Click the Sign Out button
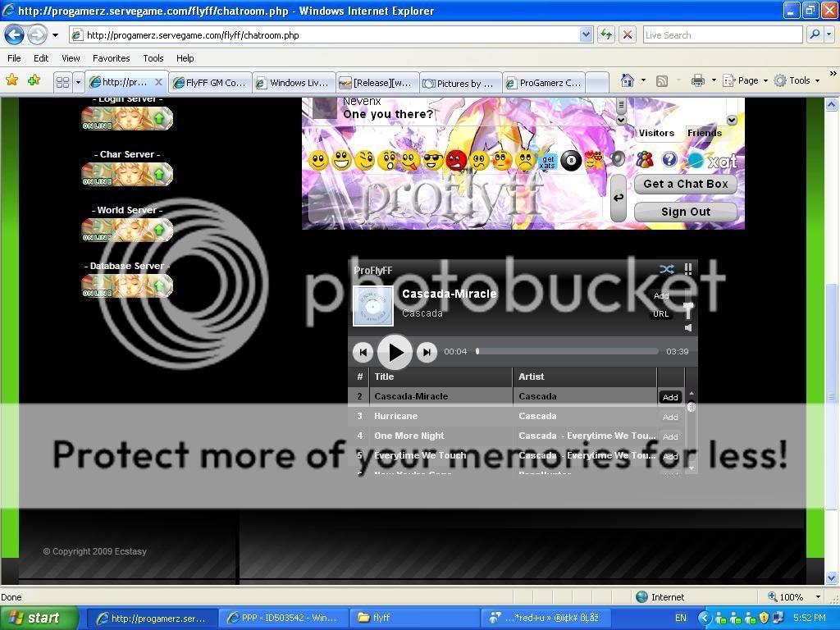Viewport: 840px width, 630px height. pyautogui.click(x=685, y=212)
